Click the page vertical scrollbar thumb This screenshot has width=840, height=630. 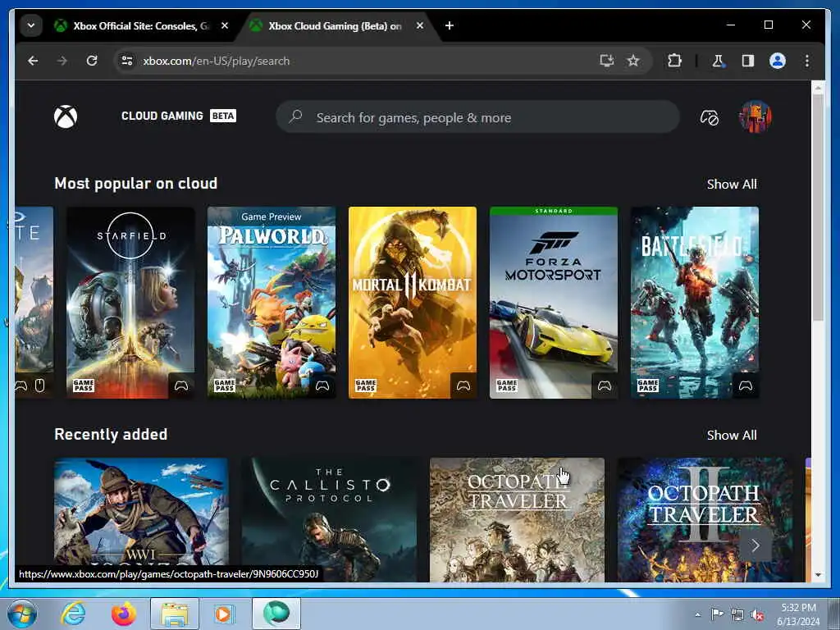click(818, 209)
